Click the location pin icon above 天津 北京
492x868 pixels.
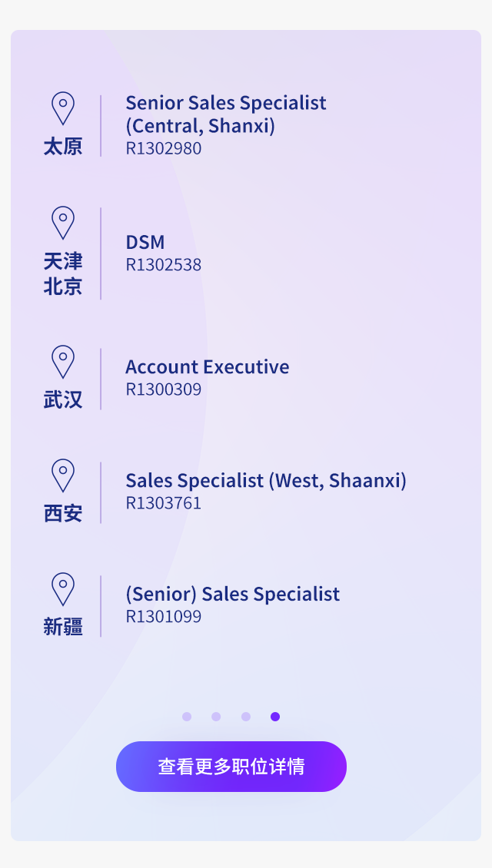(x=62, y=223)
